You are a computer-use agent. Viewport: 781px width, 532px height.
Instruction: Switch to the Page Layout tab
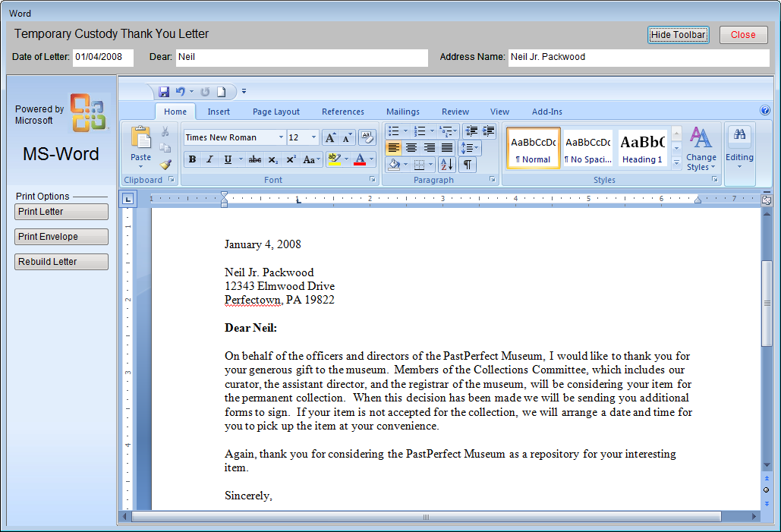pos(276,112)
